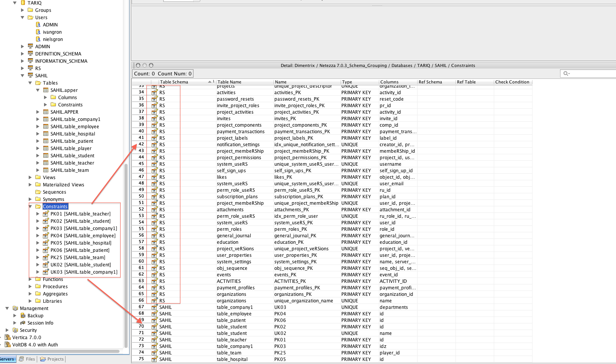Screen dimensions: 616x364
Task: Select the Functions folder
Action: [x=53, y=279]
